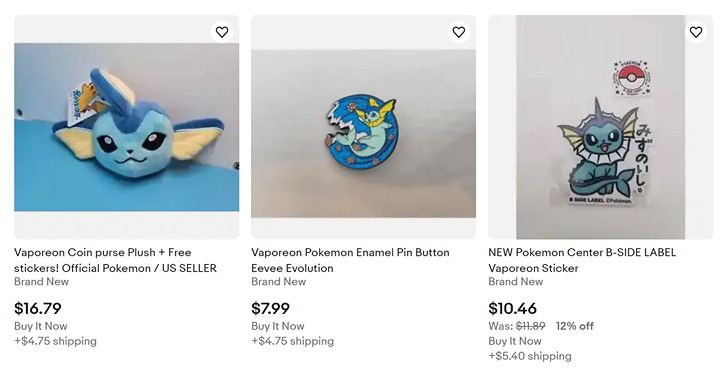720x373 pixels.
Task: Open Vaporeon Pokemon Enamel Pin Button title
Action: 350,260
